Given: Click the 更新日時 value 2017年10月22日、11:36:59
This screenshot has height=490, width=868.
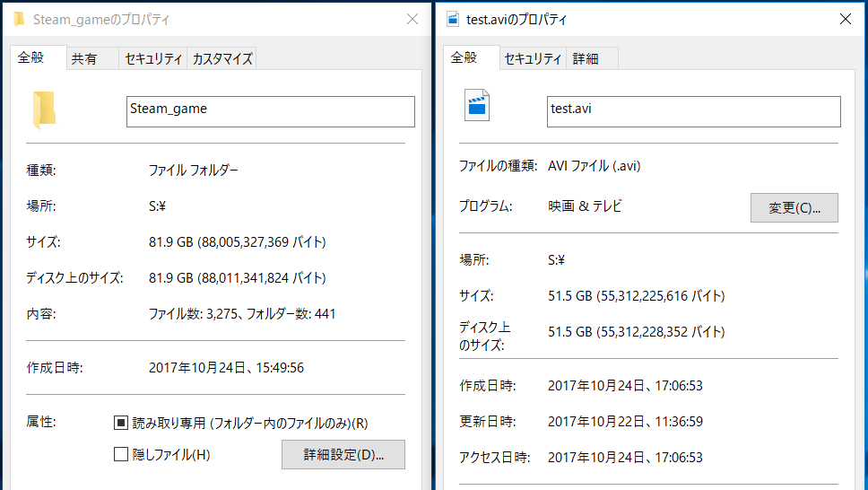Looking at the screenshot, I should 626,422.
